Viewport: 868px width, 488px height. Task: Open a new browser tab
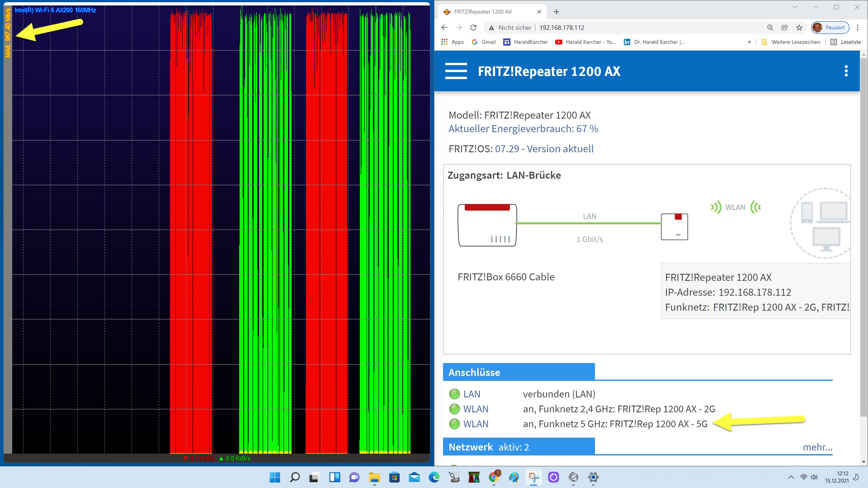tap(556, 12)
